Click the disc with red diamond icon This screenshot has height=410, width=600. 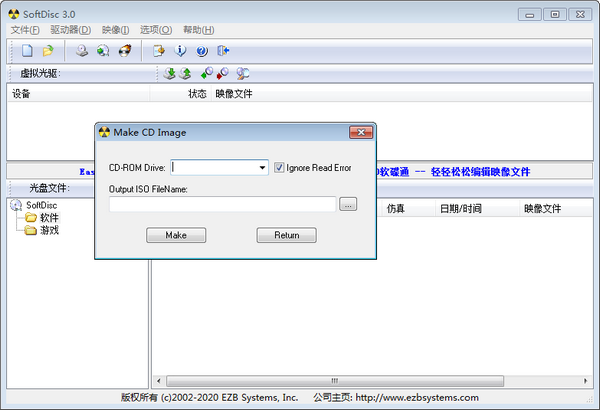[x=223, y=74]
